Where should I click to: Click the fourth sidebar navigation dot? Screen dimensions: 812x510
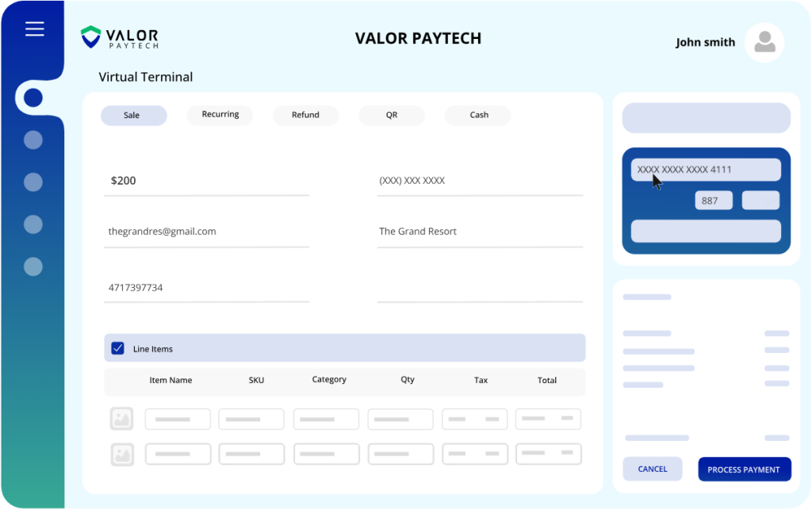point(33,224)
